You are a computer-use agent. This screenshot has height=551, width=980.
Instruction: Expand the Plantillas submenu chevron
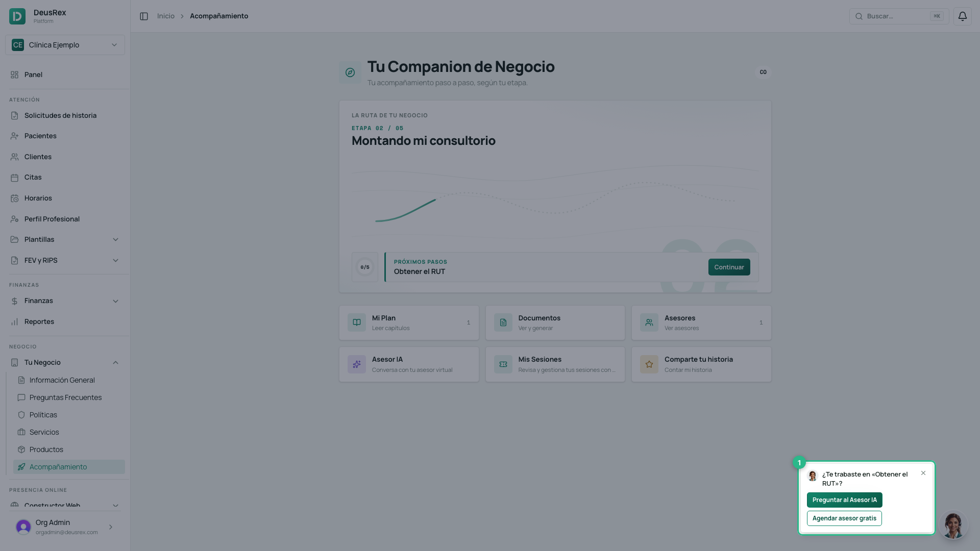pos(115,240)
